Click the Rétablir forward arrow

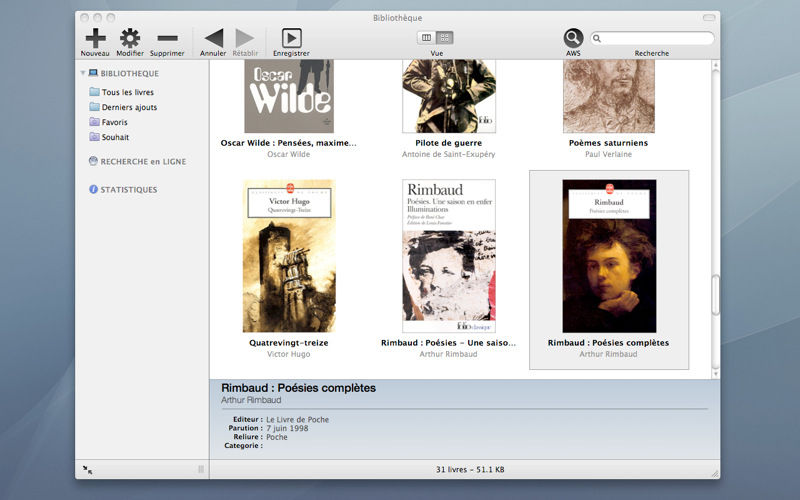click(x=244, y=38)
